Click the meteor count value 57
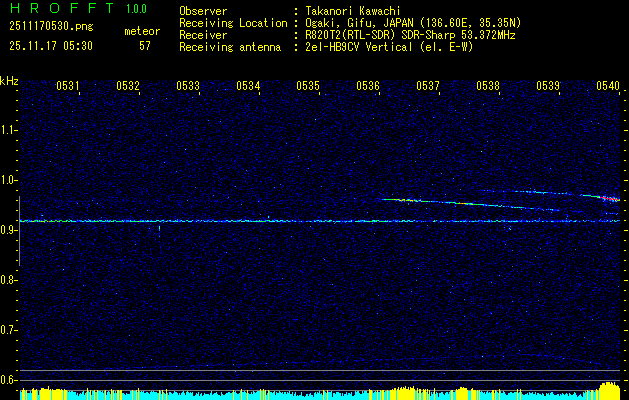 (x=145, y=46)
